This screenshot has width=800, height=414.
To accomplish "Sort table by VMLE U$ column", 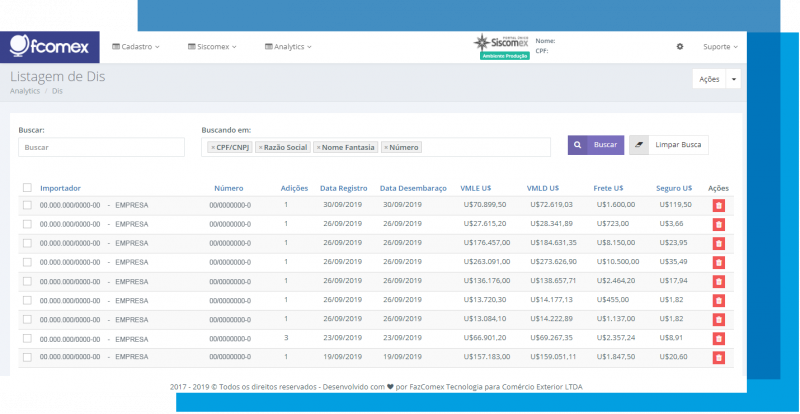I will click(x=476, y=188).
